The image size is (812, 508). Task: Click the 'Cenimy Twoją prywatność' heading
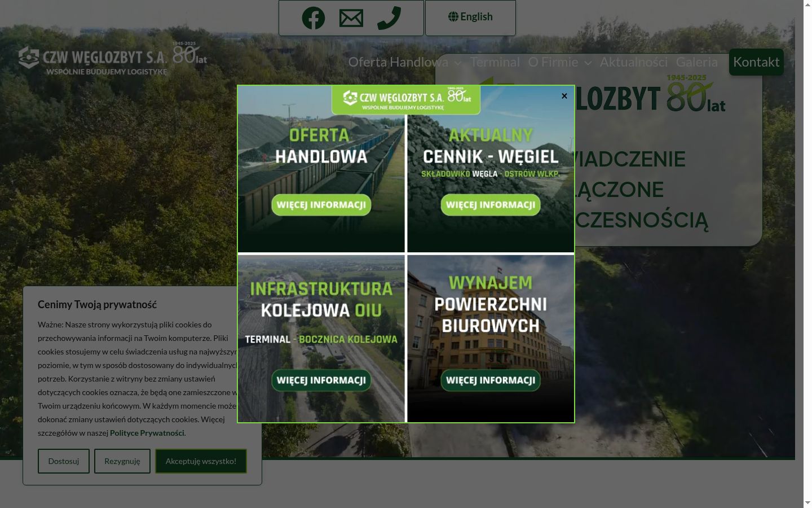[x=97, y=305]
